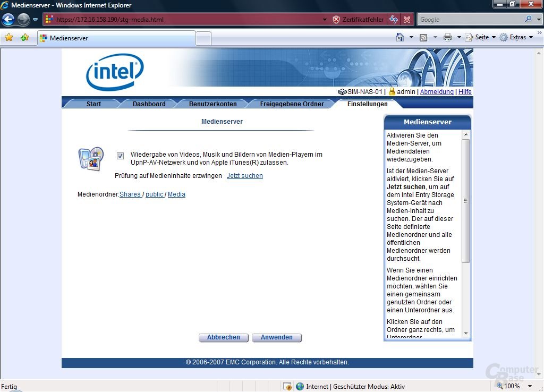544x392 pixels.
Task: Click the admin user icon
Action: (392, 91)
